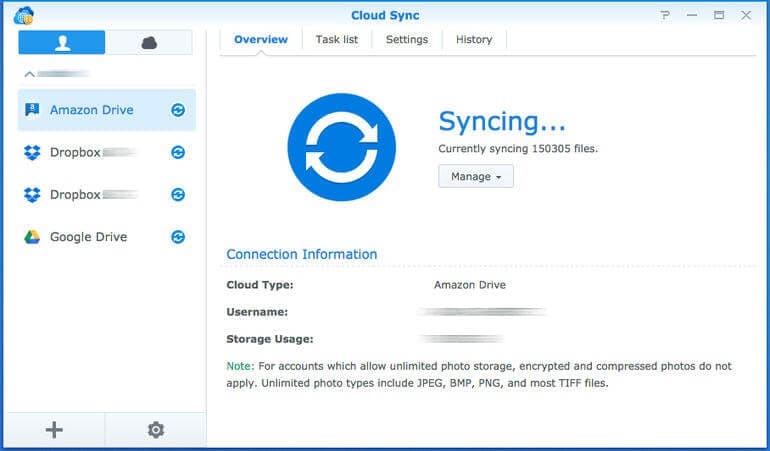Click the Connection Information heading
This screenshot has height=451, width=770.
[302, 254]
